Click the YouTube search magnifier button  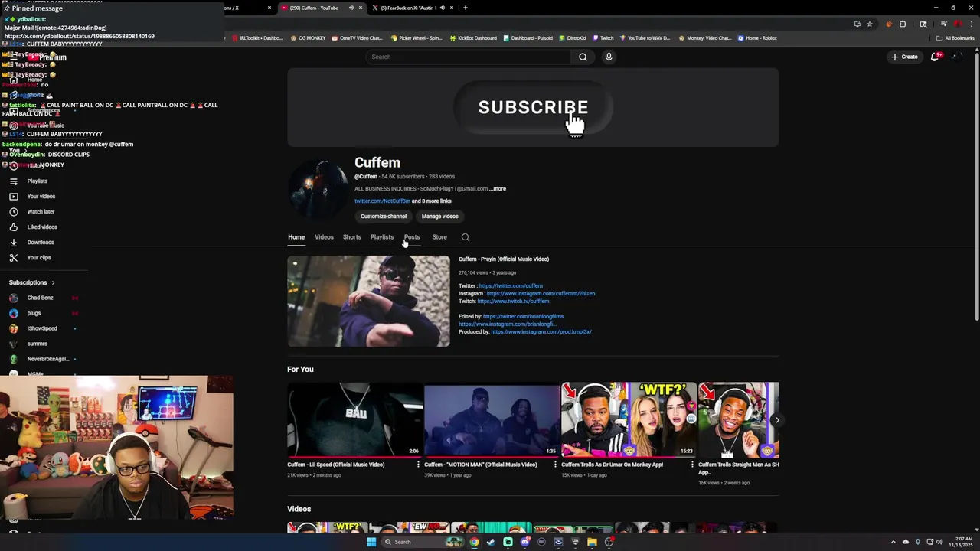click(x=583, y=57)
